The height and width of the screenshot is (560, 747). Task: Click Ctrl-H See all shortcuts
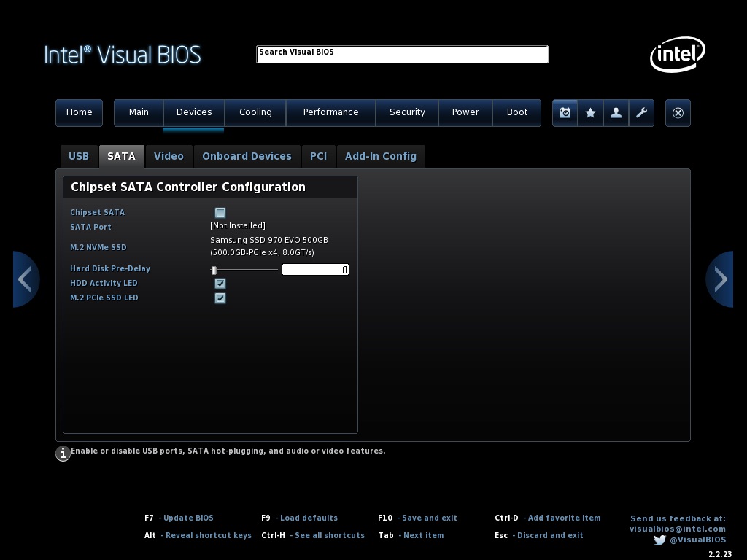[x=313, y=536]
